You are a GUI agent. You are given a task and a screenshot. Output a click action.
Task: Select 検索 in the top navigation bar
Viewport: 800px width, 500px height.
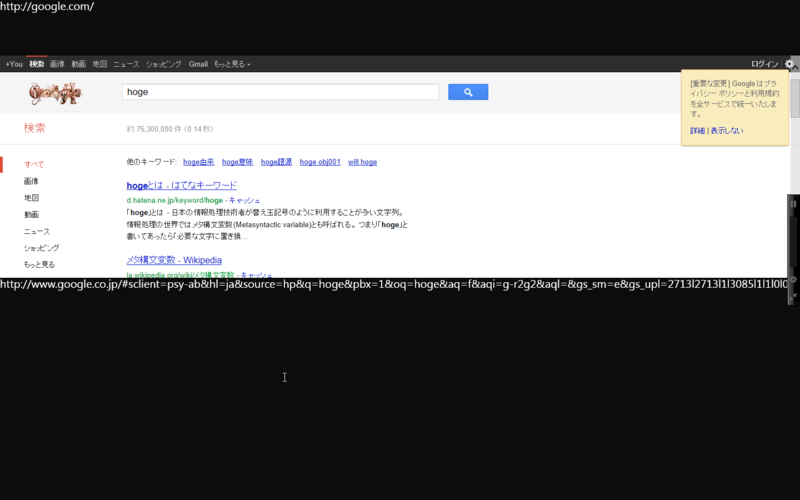[x=36, y=64]
